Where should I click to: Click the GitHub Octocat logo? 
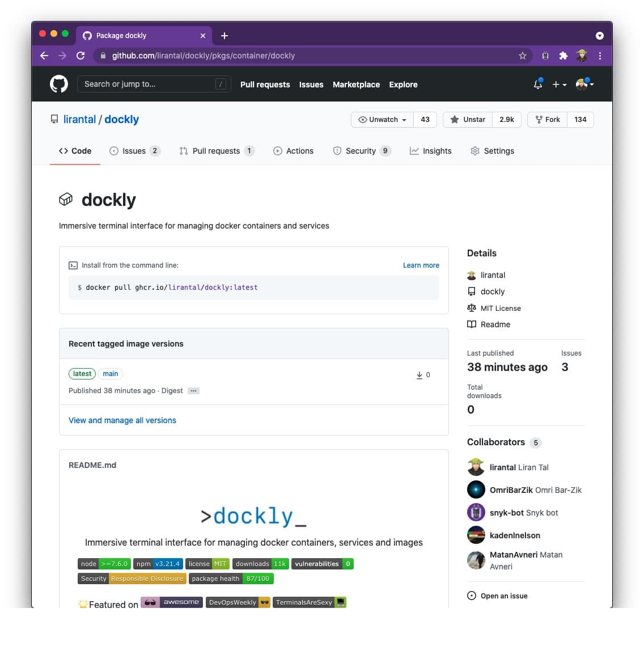59,84
